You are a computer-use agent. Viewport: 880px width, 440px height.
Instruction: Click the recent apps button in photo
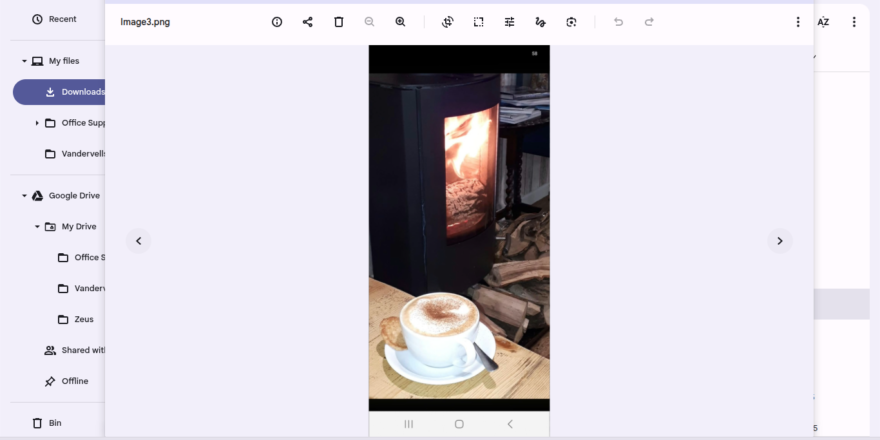(x=409, y=424)
